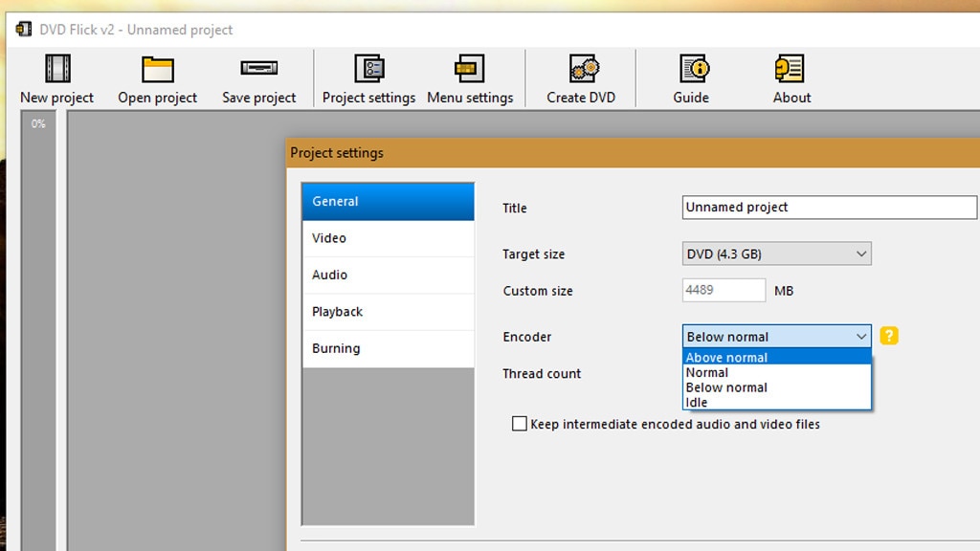
Task: Click the Menu settings toolbar label
Action: (x=470, y=98)
